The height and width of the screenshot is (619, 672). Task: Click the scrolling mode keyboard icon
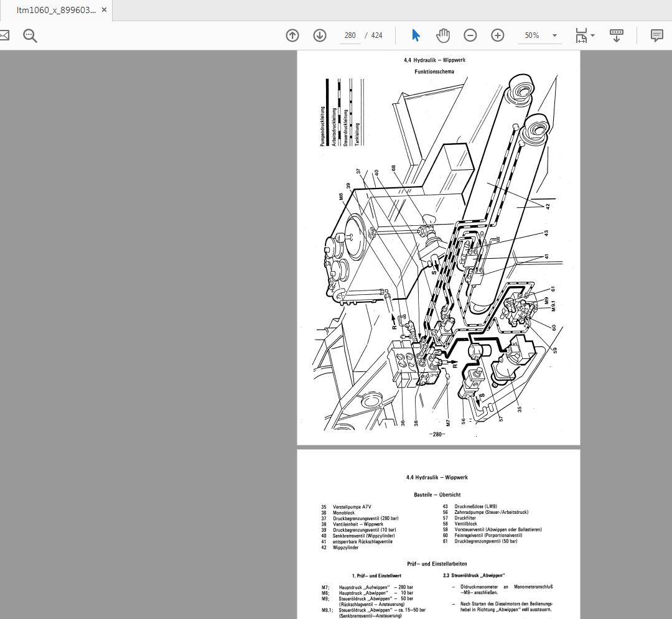point(616,35)
